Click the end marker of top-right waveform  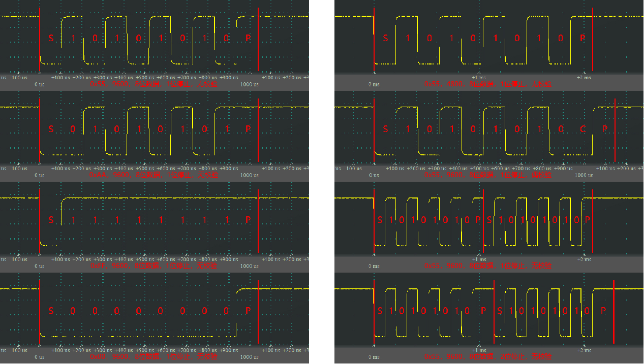coord(593,38)
